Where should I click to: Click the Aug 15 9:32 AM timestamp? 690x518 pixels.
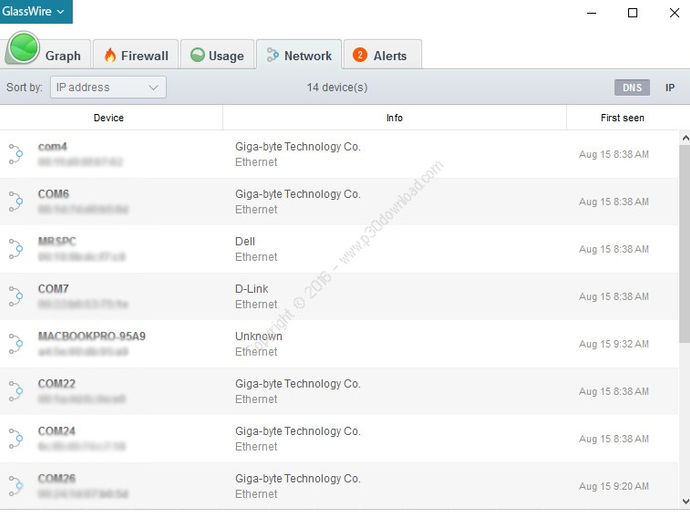(x=614, y=344)
